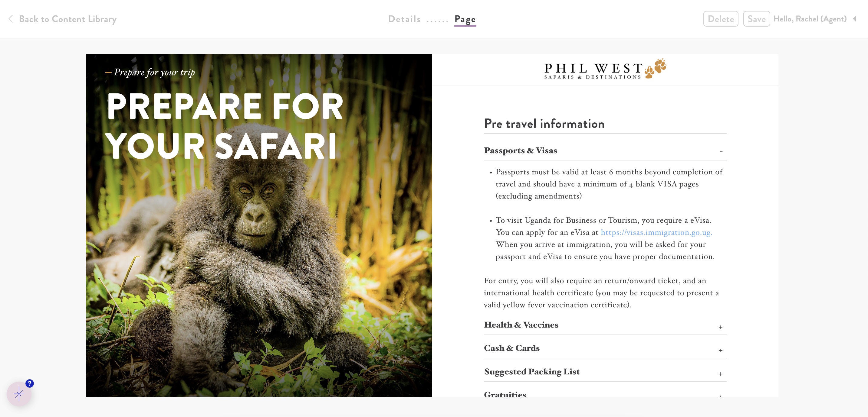Open the sparkle assistant widget icon
The image size is (868, 417).
coord(19,393)
